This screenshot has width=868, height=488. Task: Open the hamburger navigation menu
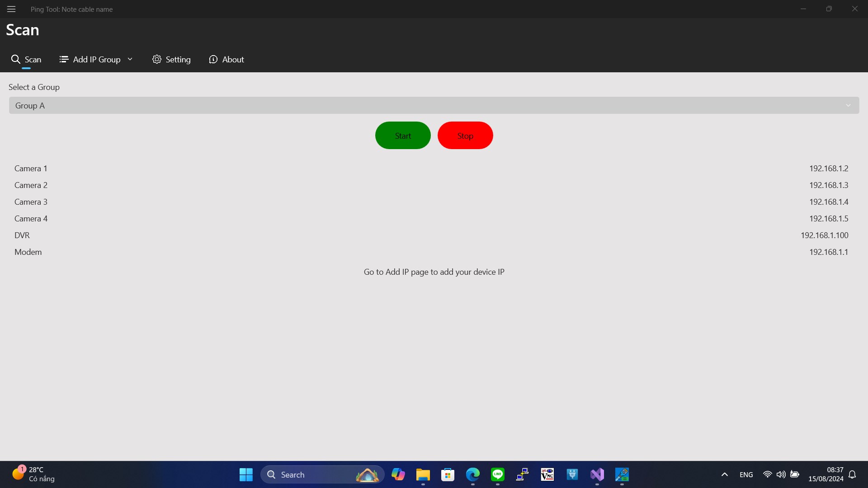click(x=11, y=9)
